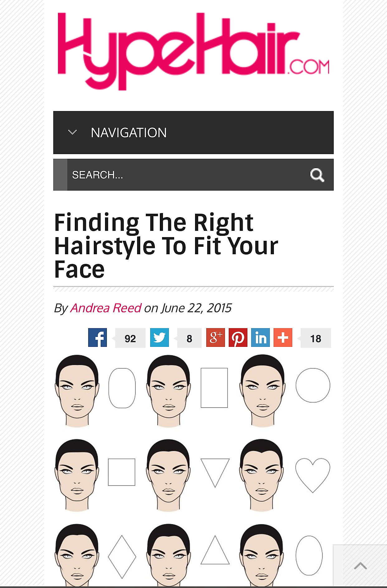The width and height of the screenshot is (387, 588).
Task: Click the search magnifier icon
Action: tap(317, 175)
